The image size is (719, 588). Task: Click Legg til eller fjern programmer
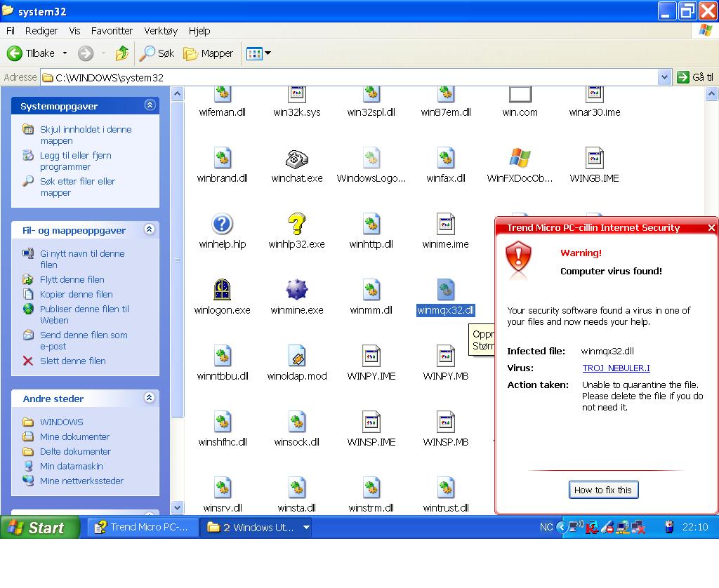tap(75, 161)
